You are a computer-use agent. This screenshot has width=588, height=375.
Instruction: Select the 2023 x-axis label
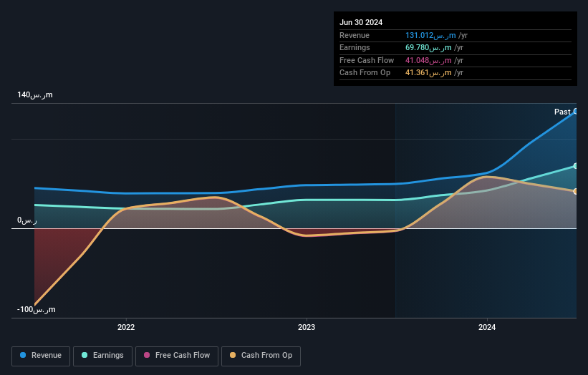pos(307,328)
